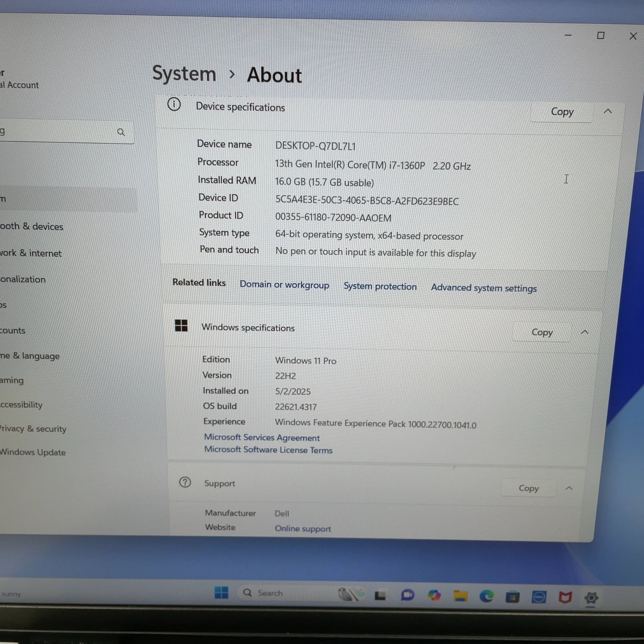Open Microsoft Services Agreement
The width and height of the screenshot is (644, 644).
262,438
